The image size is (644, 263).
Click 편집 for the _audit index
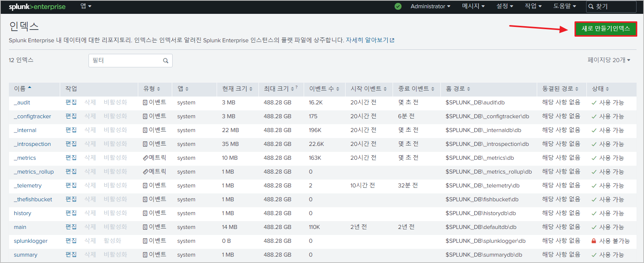coord(71,102)
